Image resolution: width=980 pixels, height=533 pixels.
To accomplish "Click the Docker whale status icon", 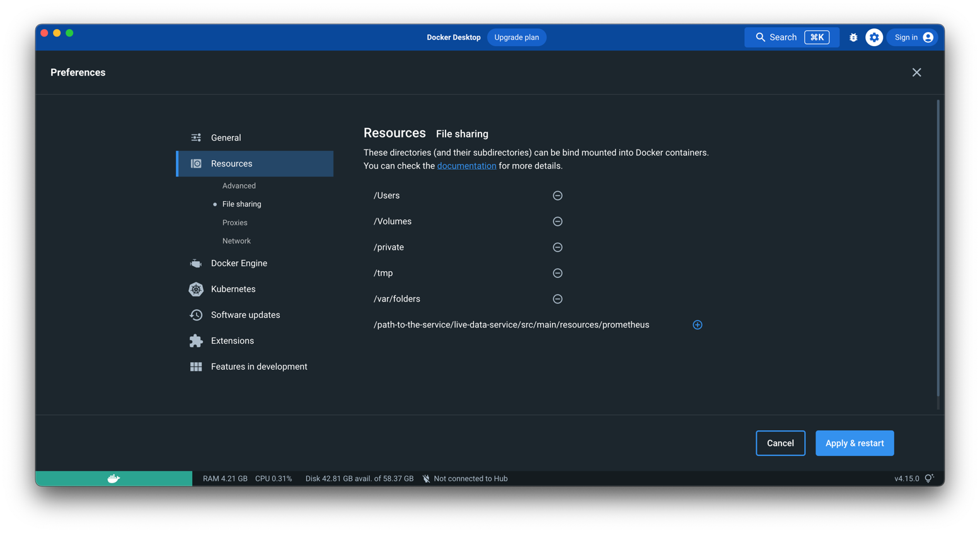I will point(113,478).
